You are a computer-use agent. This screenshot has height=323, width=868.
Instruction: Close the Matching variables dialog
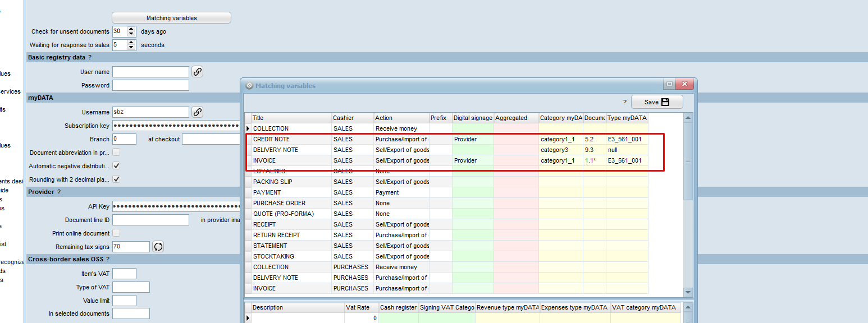[x=684, y=85]
